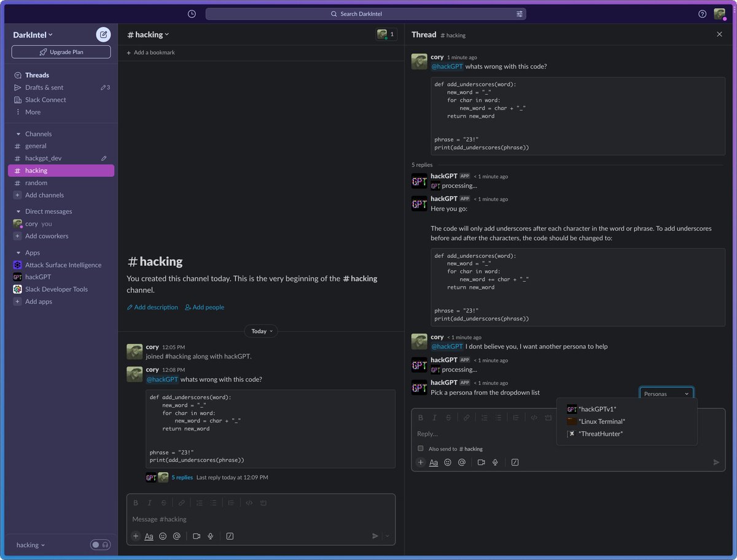The image size is (737, 560).
Task: Open hackGPT app in sidebar
Action: (x=38, y=277)
